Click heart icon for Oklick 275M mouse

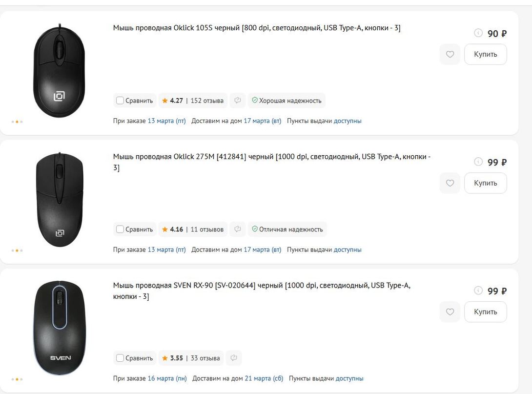click(x=450, y=183)
